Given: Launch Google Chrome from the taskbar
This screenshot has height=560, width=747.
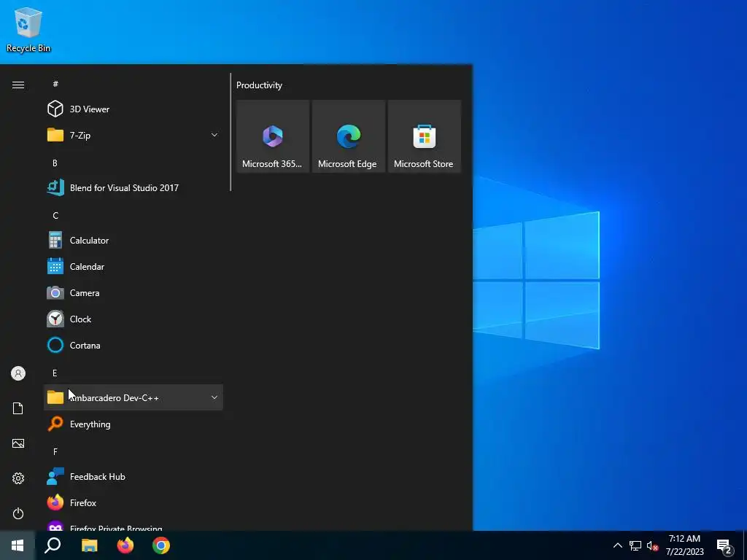Looking at the screenshot, I should pos(161,545).
